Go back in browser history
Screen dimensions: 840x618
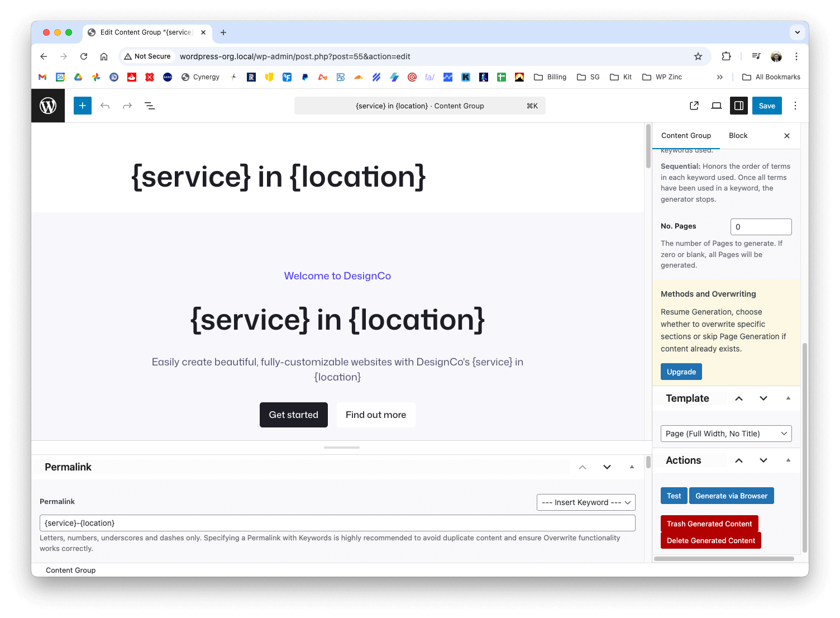tap(44, 56)
